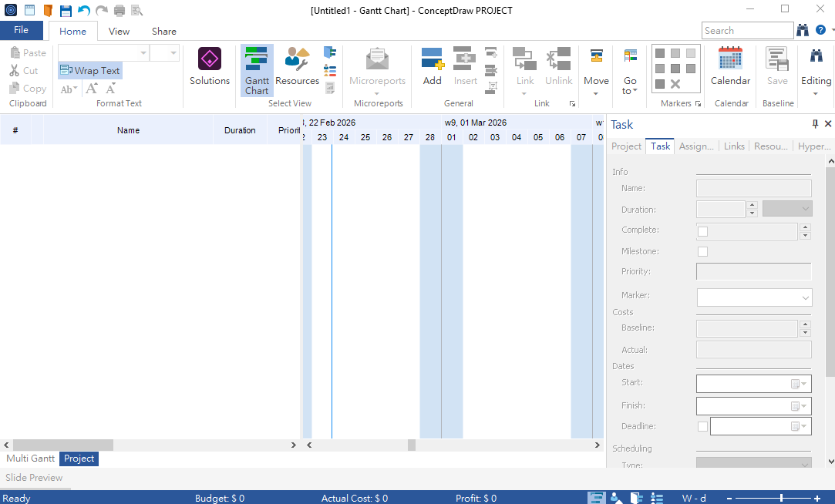This screenshot has width=835, height=504.
Task: Add a new task with Add button
Action: tap(433, 66)
